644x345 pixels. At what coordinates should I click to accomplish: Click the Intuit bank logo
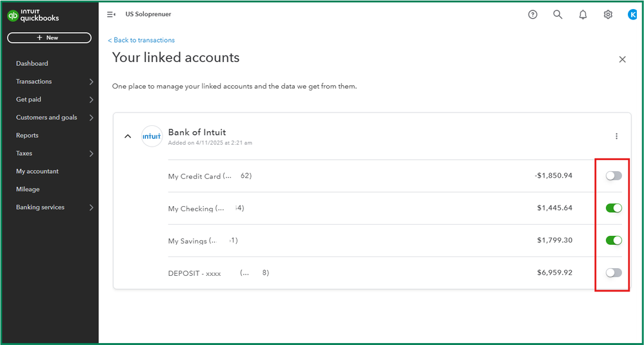tap(152, 136)
